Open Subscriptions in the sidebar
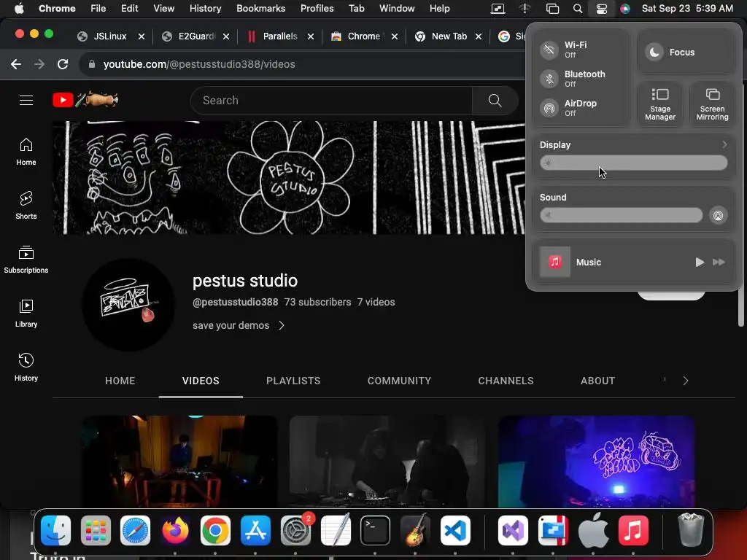The width and height of the screenshot is (747, 560). 26,260
